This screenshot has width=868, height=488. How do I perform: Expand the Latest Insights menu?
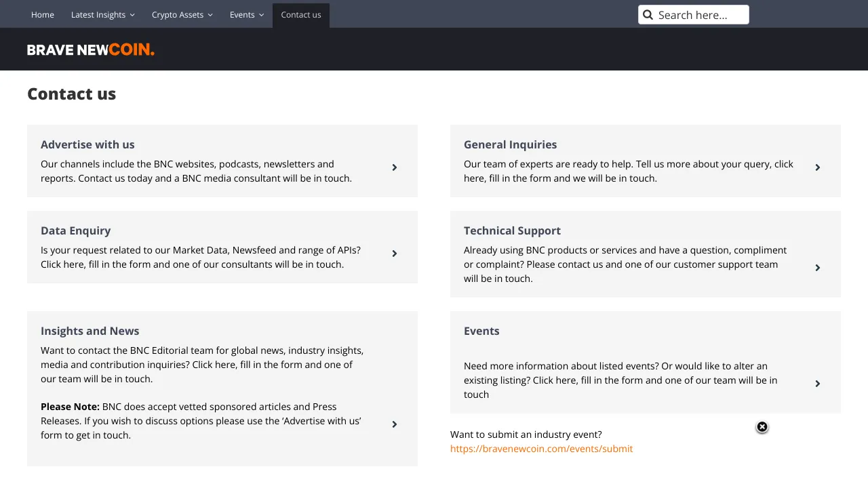click(x=103, y=15)
